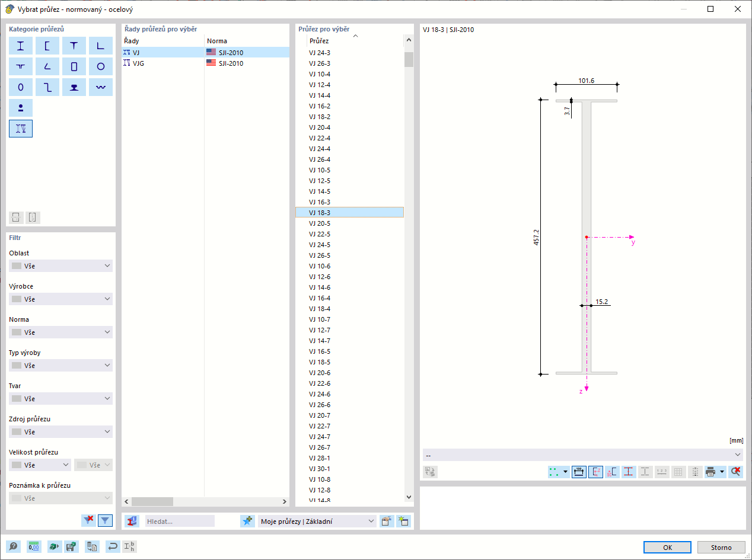Viewport: 752px width, 560px height.
Task: Open the empty dropdown below section preview
Action: [583, 455]
